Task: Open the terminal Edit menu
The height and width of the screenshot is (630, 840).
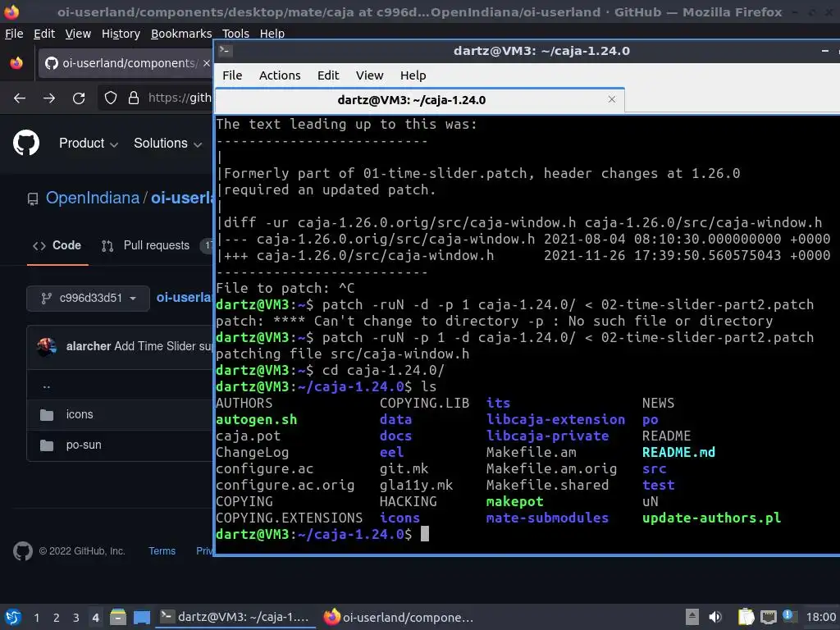Action: (328, 75)
